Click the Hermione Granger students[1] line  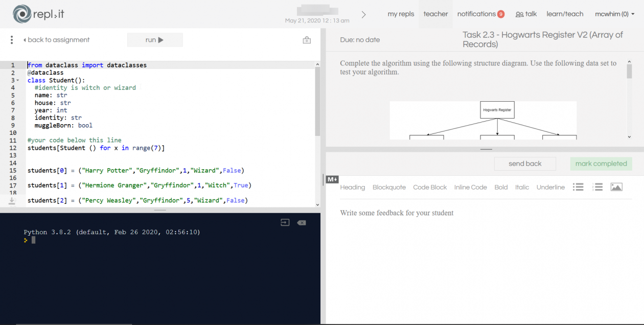(x=140, y=185)
